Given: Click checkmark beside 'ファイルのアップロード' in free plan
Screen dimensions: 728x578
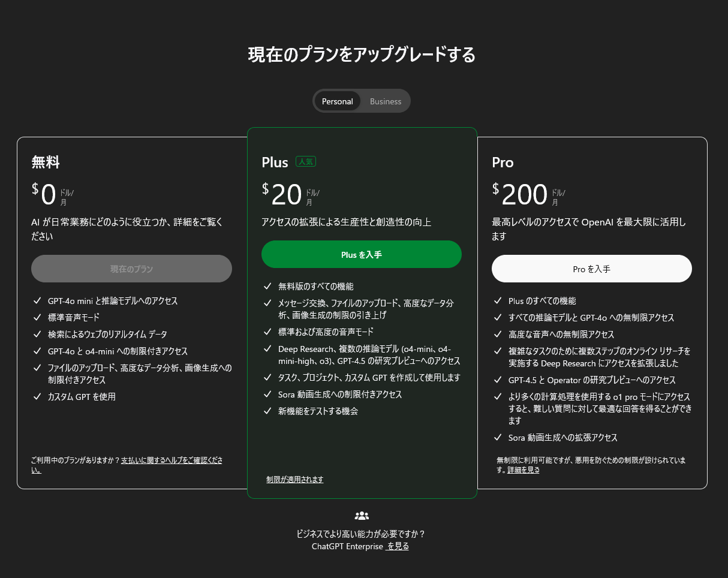Looking at the screenshot, I should [37, 368].
